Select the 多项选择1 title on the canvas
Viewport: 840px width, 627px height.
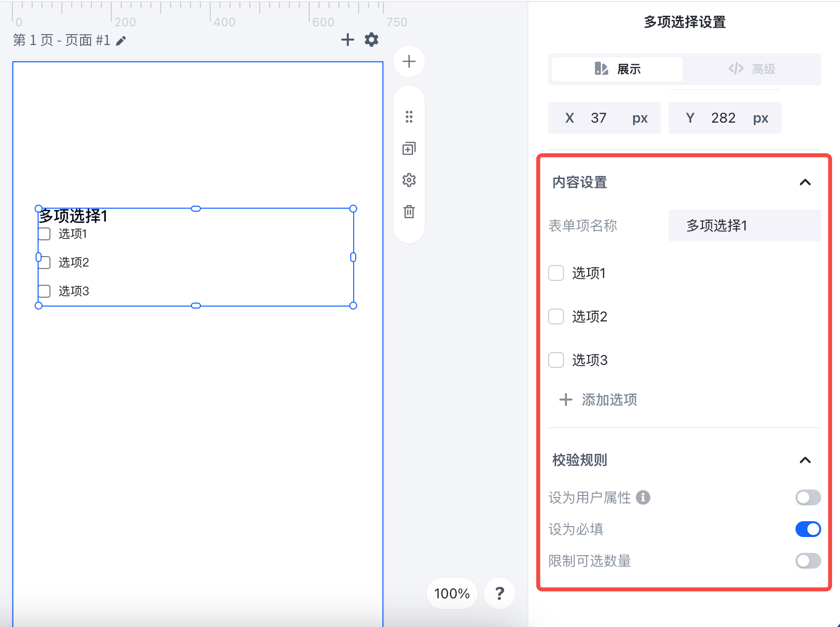pyautogui.click(x=73, y=216)
